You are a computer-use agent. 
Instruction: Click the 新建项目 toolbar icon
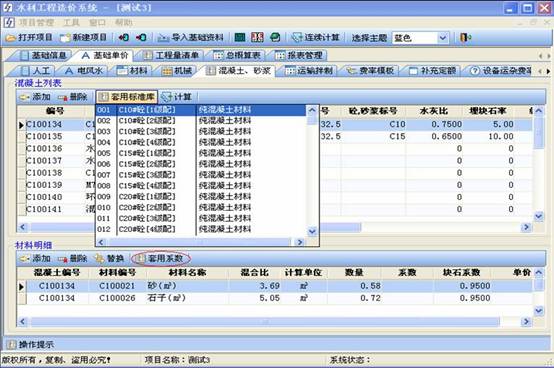[65, 37]
